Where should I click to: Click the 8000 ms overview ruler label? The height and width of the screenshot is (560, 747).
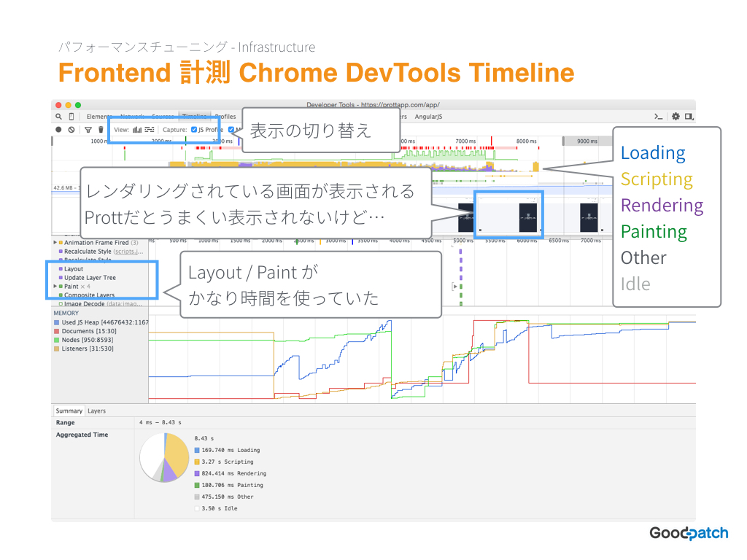coord(527,141)
